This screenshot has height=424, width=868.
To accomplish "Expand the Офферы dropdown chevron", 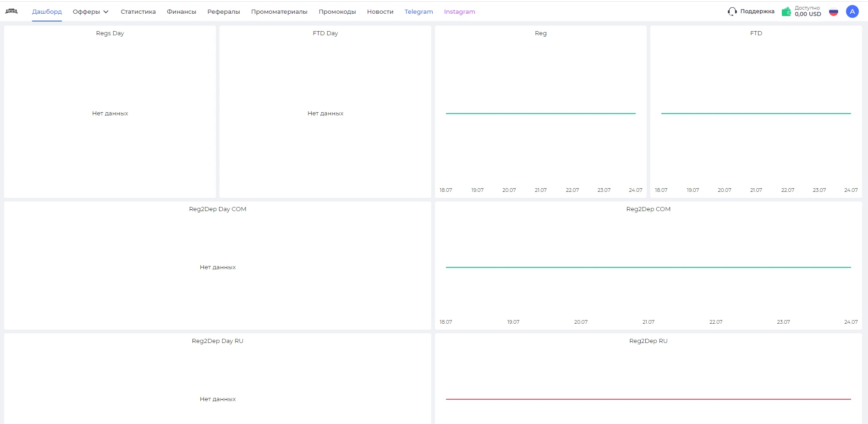I will click(x=106, y=12).
